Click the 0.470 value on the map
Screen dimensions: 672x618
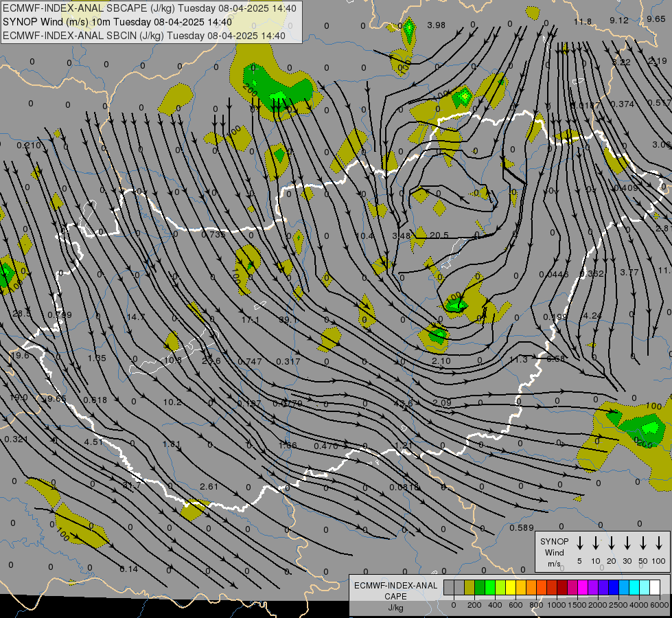[326, 446]
